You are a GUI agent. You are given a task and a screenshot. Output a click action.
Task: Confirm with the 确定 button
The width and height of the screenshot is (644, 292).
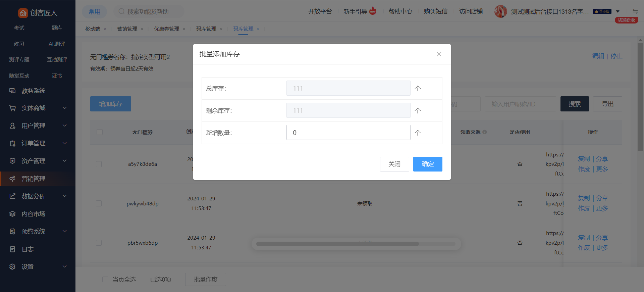coord(427,164)
